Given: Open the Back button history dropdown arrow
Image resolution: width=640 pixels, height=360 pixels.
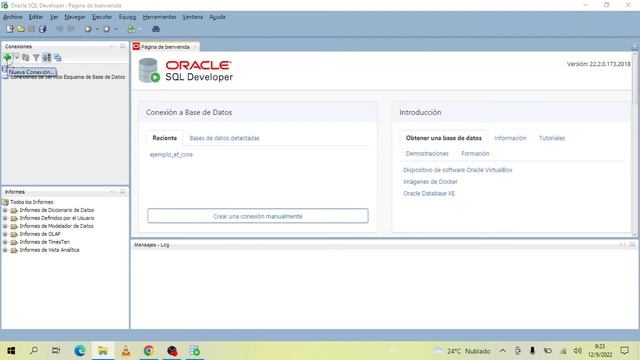Looking at the screenshot, I should [97, 29].
